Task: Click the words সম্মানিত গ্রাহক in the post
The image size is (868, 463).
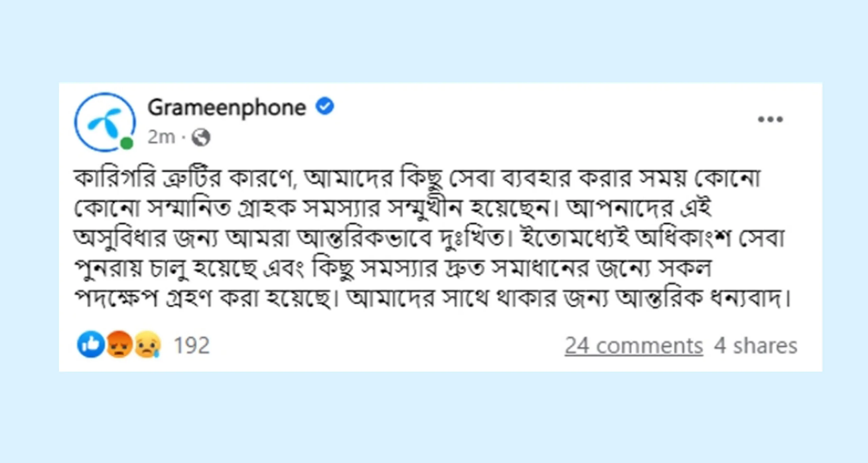Action: point(222,208)
